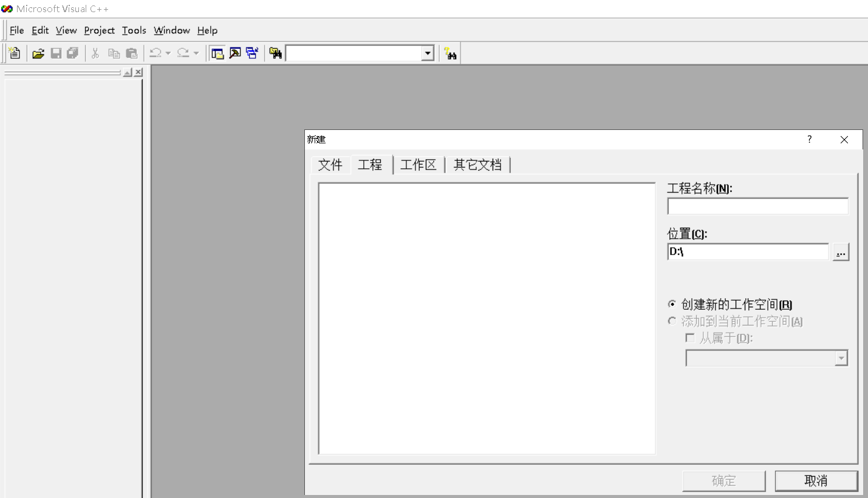868x498 pixels.
Task: Open the View menu
Action: coord(66,30)
